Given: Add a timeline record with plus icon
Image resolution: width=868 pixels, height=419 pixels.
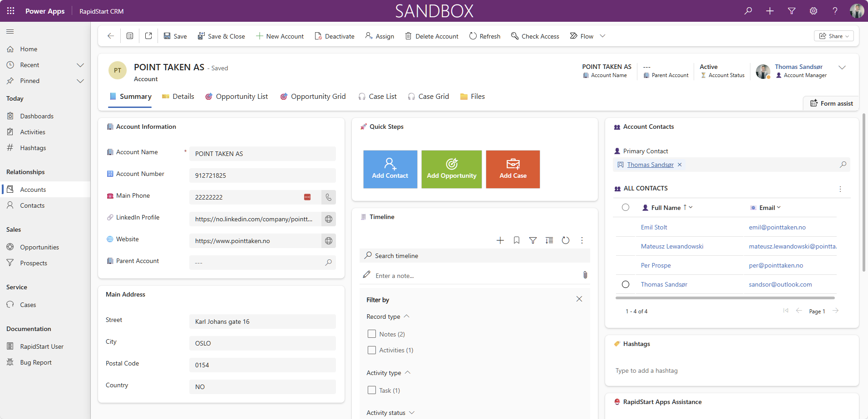Looking at the screenshot, I should [500, 240].
